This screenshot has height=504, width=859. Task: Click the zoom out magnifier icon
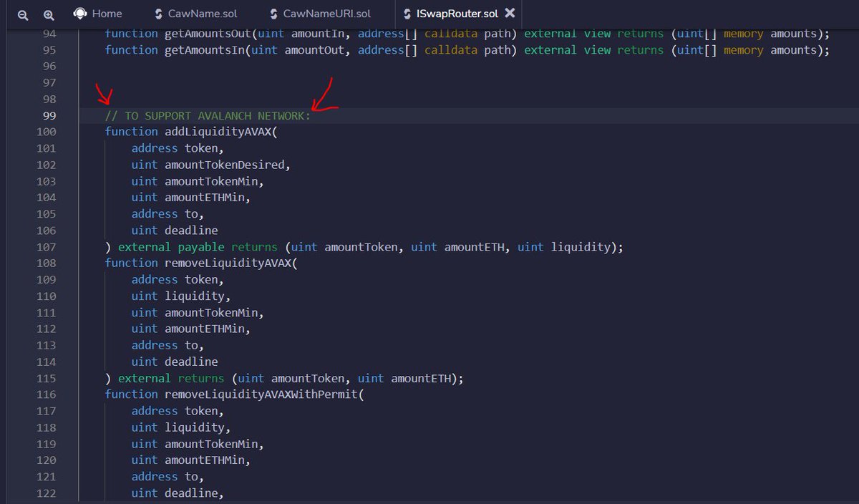[x=22, y=14]
